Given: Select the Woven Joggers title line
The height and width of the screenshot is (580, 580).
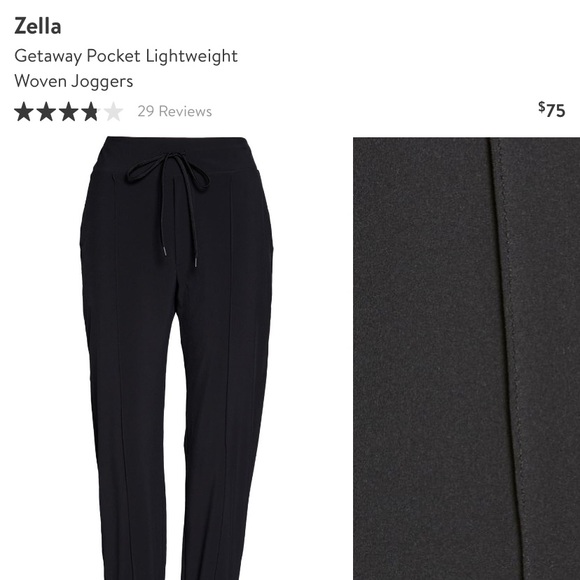Looking at the screenshot, I should (74, 81).
